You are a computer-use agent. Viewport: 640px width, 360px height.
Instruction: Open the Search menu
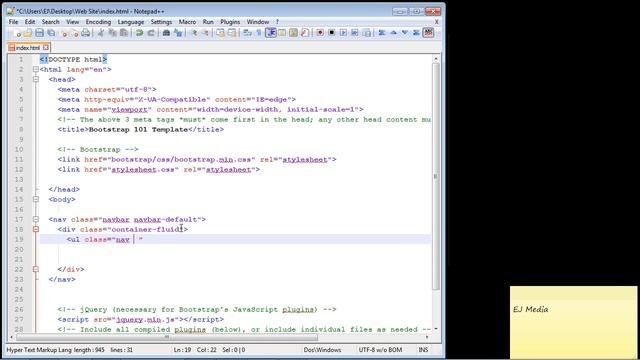tap(51, 22)
